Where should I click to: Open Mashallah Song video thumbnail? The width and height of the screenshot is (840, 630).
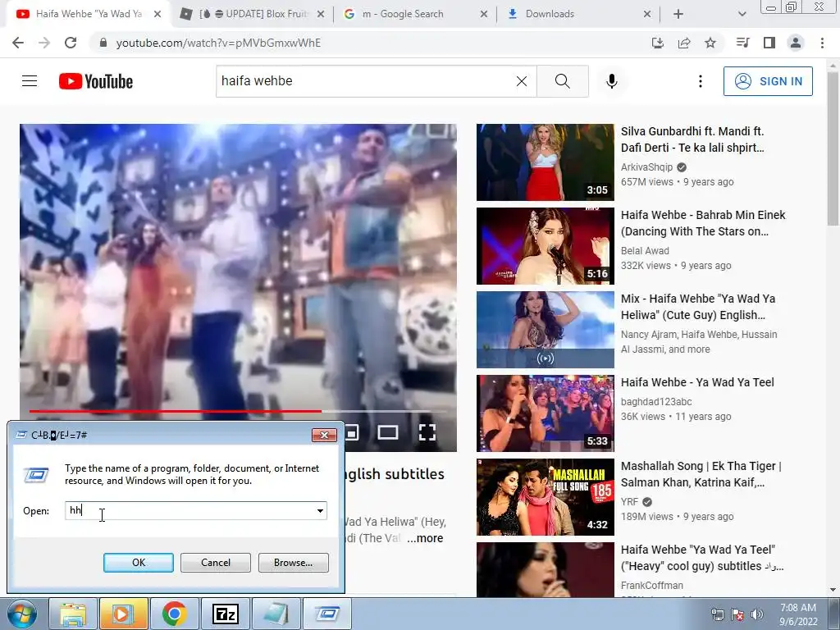pos(545,496)
